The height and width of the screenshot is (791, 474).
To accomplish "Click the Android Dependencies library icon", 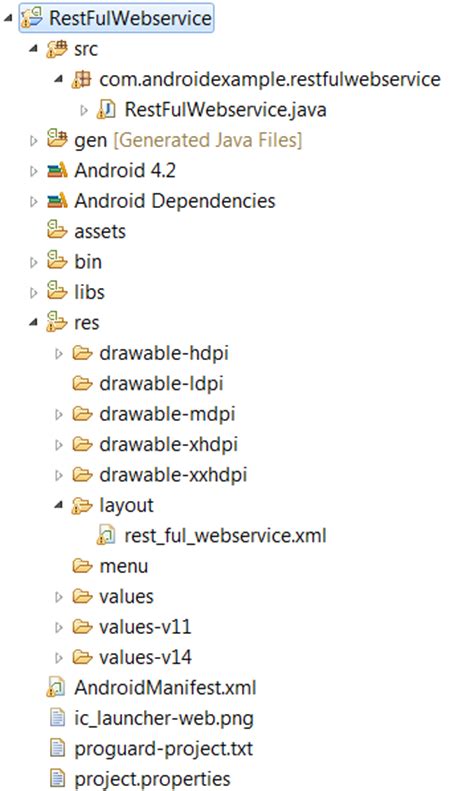I will (57, 201).
